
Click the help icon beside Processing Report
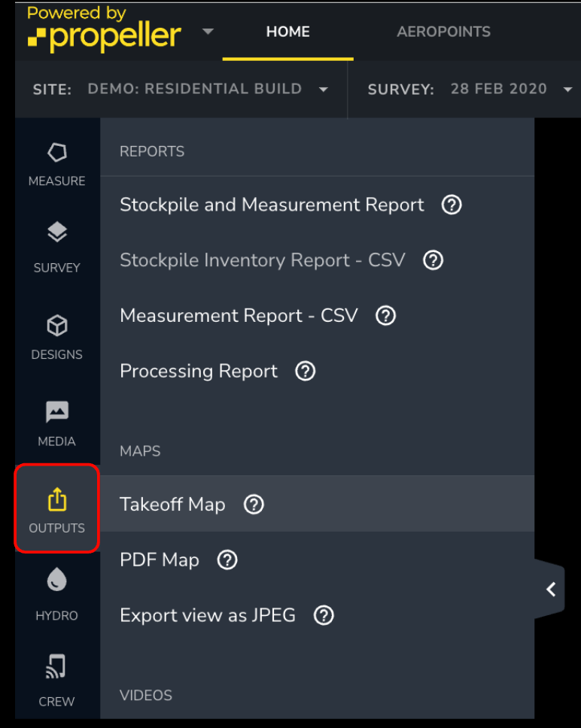click(x=305, y=371)
